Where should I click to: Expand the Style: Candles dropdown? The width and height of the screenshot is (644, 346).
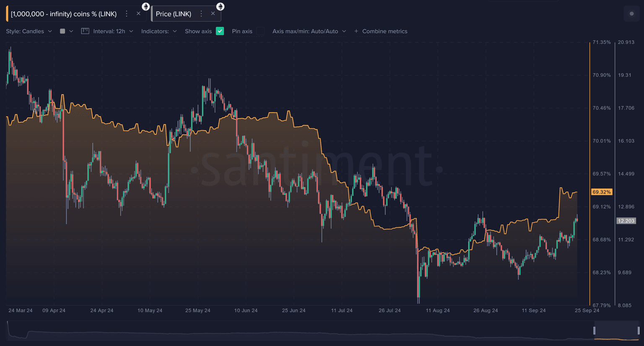[x=29, y=31]
